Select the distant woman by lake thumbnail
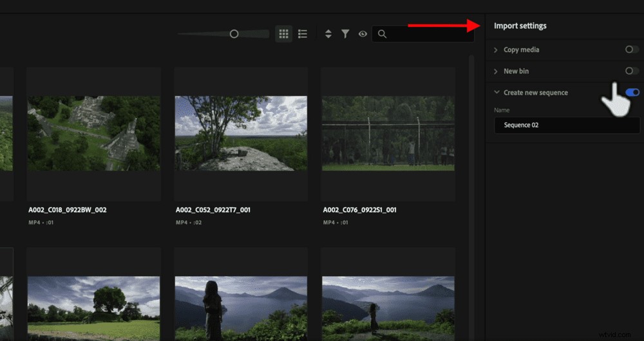 click(388, 309)
